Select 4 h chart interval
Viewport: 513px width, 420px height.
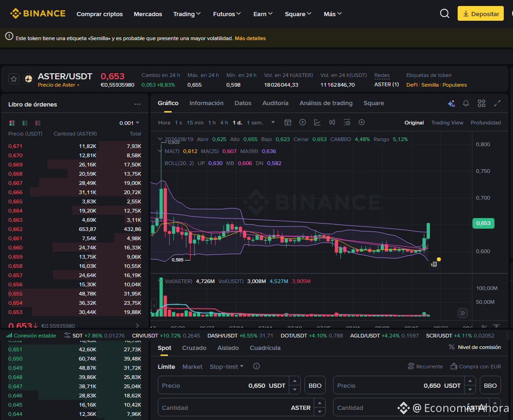pos(224,123)
